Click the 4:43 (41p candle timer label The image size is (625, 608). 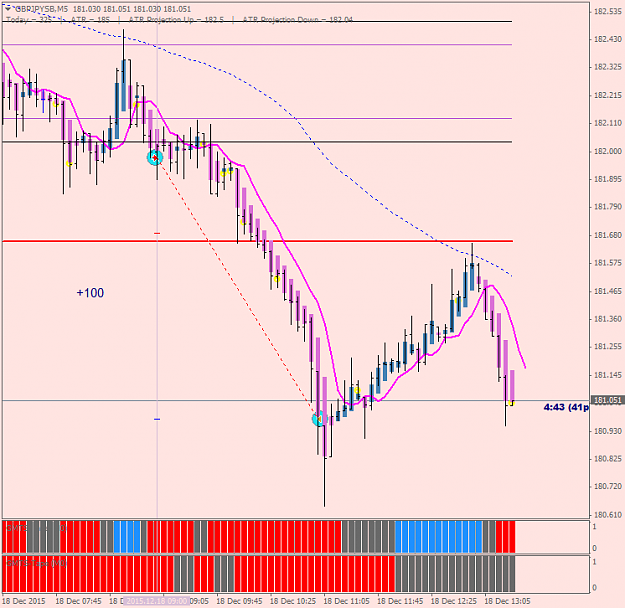click(x=566, y=407)
